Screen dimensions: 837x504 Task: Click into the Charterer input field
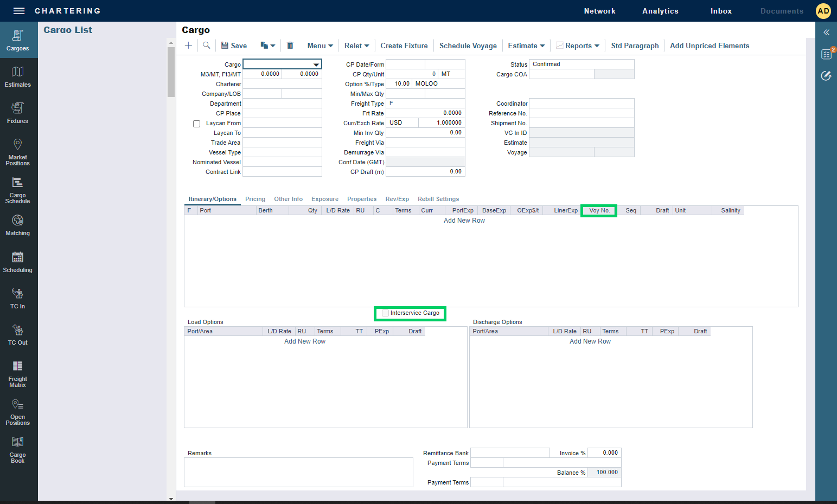[282, 84]
